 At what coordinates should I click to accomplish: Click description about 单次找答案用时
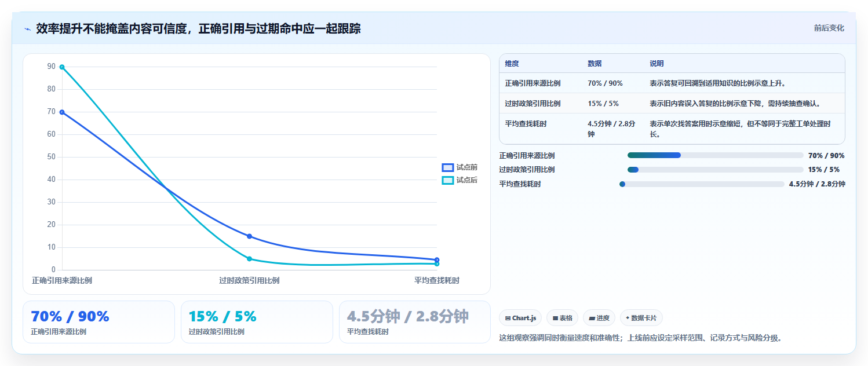[x=741, y=129]
